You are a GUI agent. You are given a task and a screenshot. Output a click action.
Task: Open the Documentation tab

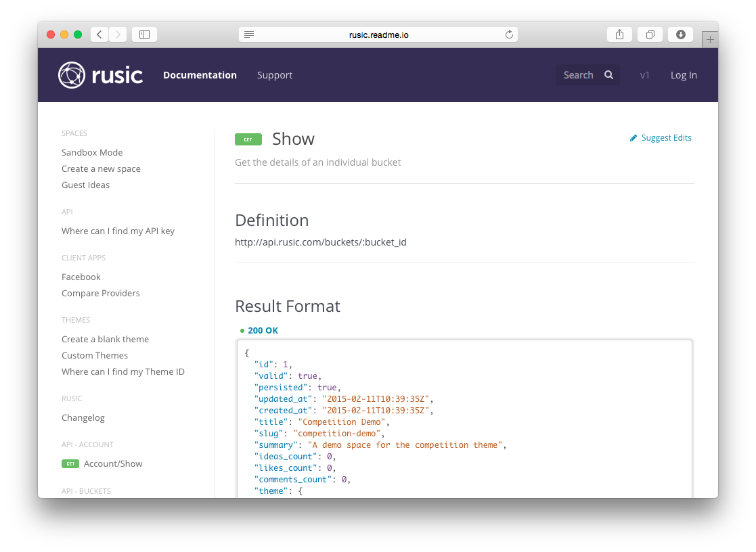200,75
